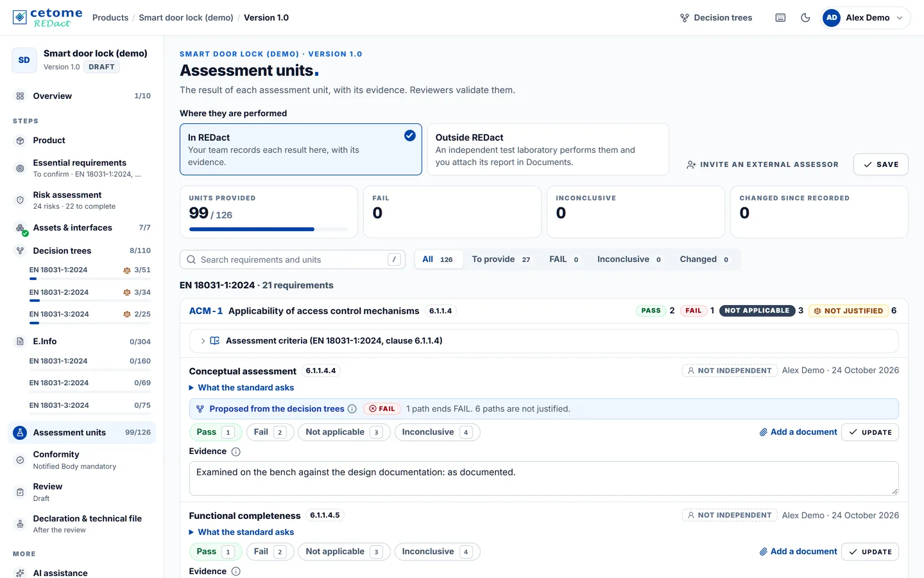This screenshot has height=578, width=924.
Task: Choose Inconclusive for Functional completeness
Action: [437, 552]
